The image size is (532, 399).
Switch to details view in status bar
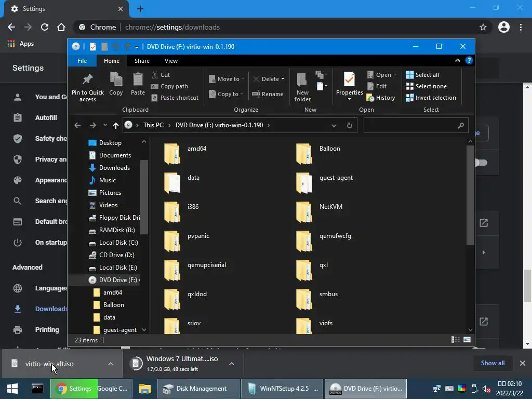point(455,340)
